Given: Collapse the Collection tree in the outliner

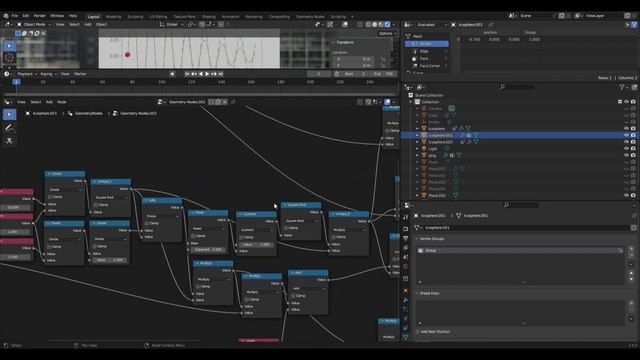Looking at the screenshot, I should click(x=411, y=102).
